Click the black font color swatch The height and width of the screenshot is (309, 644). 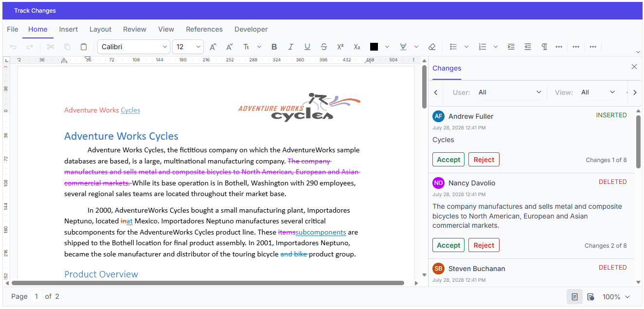tap(374, 47)
